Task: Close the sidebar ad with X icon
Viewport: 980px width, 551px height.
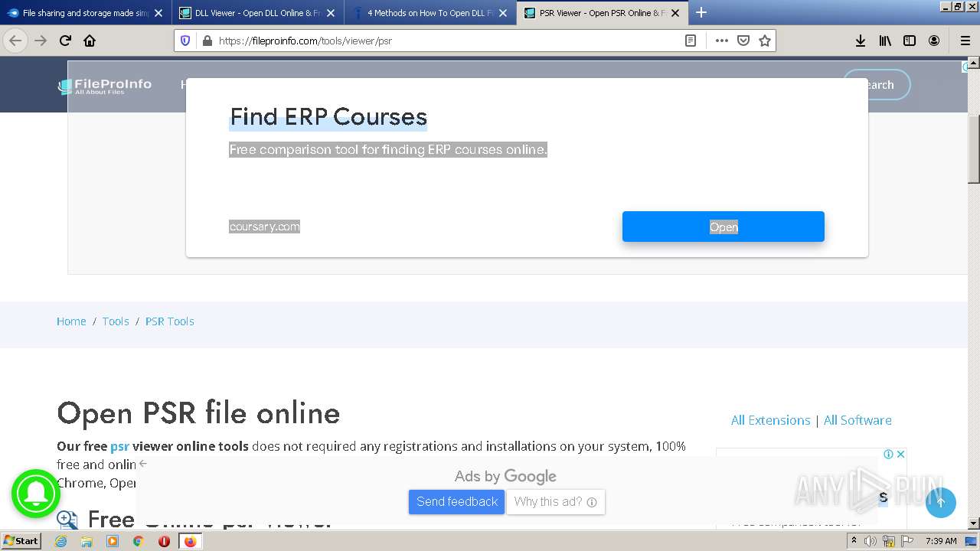Action: pyautogui.click(x=901, y=454)
